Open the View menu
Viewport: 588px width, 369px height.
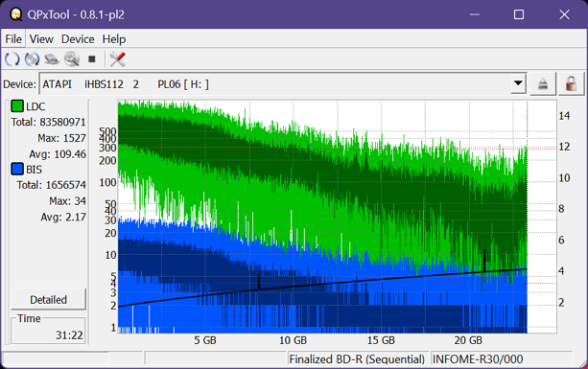pyautogui.click(x=41, y=39)
